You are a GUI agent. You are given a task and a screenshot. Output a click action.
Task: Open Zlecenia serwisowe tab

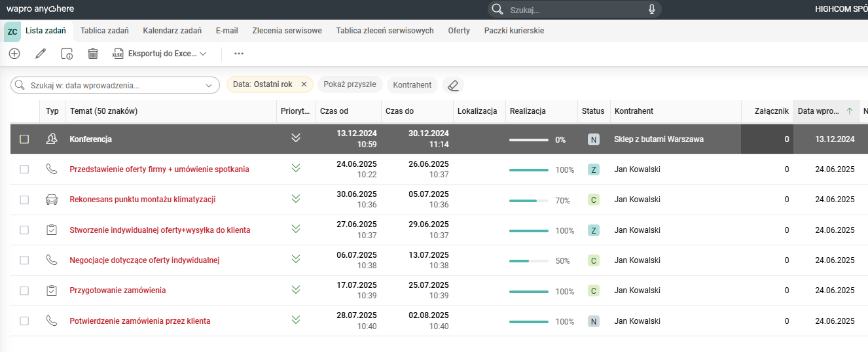(287, 31)
